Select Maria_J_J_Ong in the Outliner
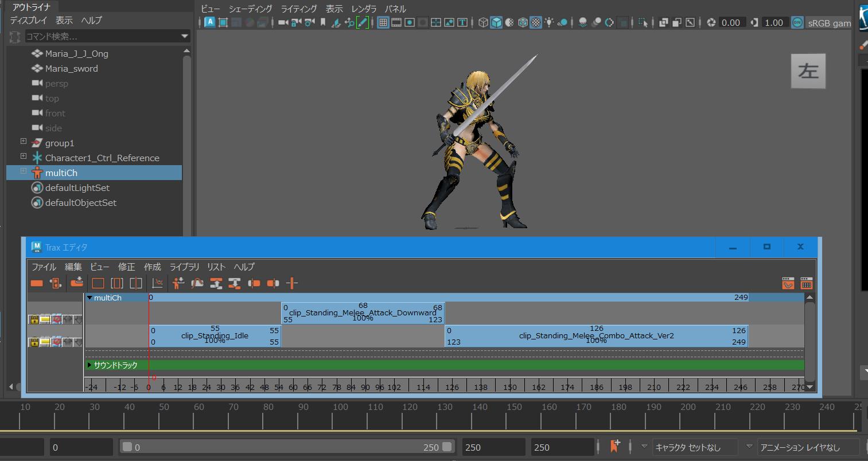The height and width of the screenshot is (461, 868). click(x=77, y=53)
